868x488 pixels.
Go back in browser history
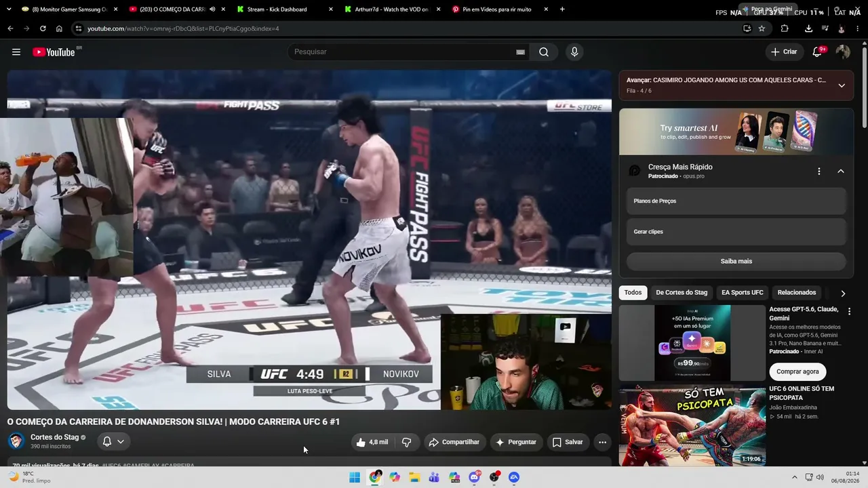[10, 28]
